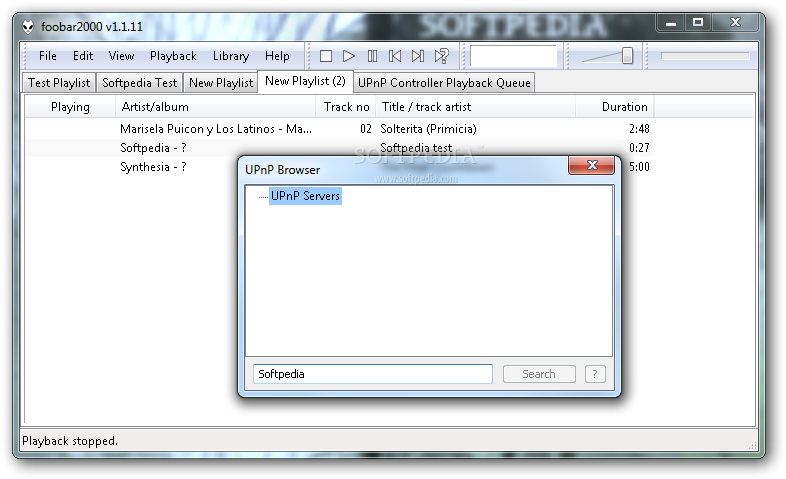Pause playback using the Pause icon
Image resolution: width=786 pixels, height=479 pixels.
[x=372, y=56]
